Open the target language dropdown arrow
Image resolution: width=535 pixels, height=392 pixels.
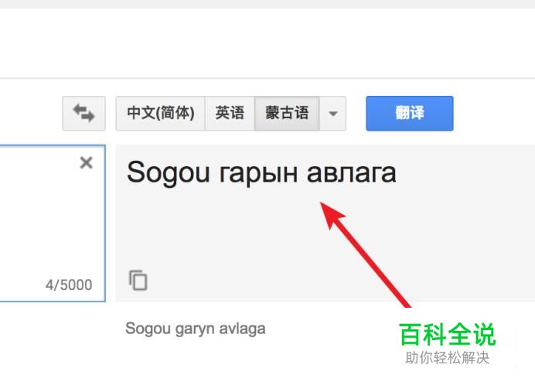pyautogui.click(x=333, y=113)
